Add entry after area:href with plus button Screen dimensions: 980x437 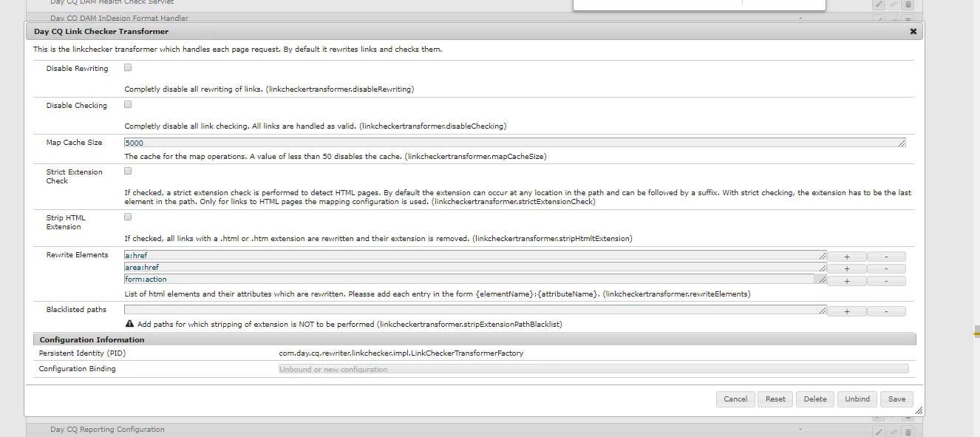846,268
